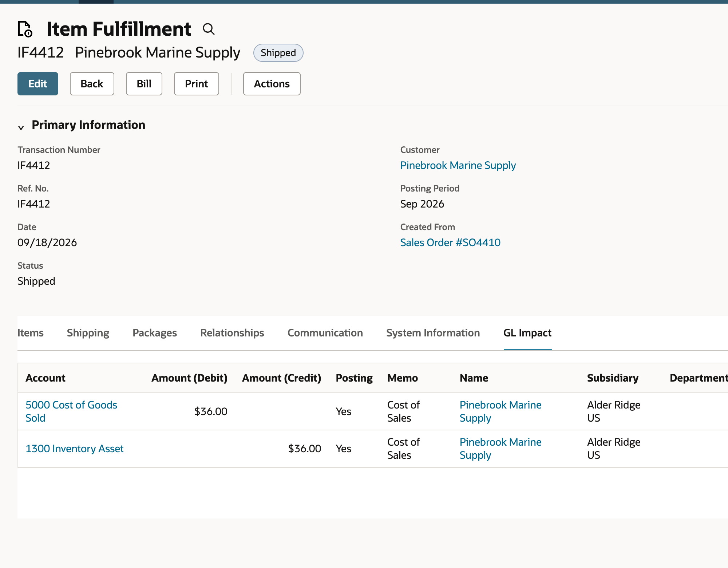
Task: Print the item fulfillment
Action: click(197, 84)
